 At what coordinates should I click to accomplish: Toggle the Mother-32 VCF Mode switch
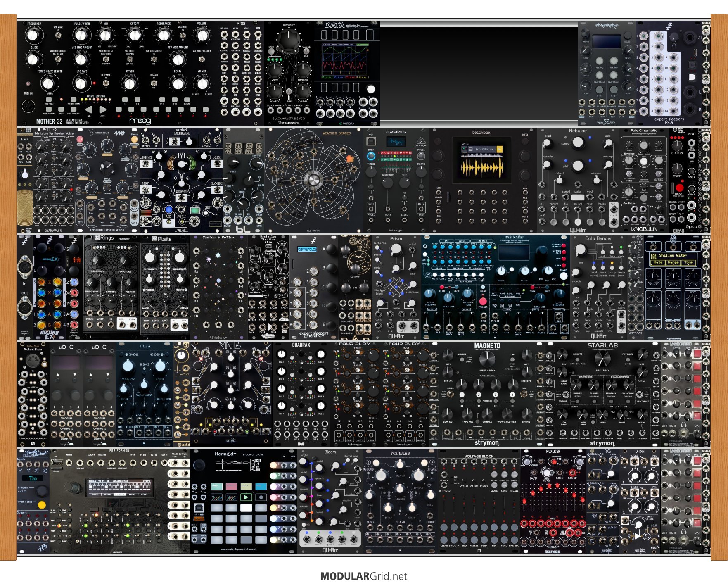click(130, 59)
